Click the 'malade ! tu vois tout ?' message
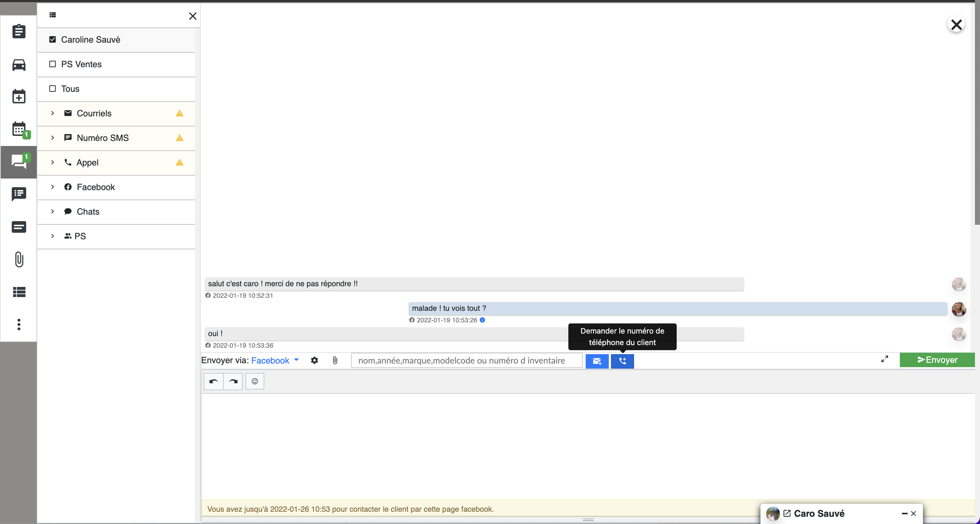980x524 pixels. point(677,309)
